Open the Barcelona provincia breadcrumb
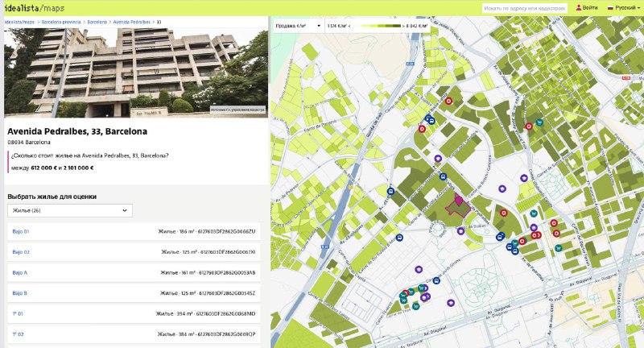 [62, 22]
